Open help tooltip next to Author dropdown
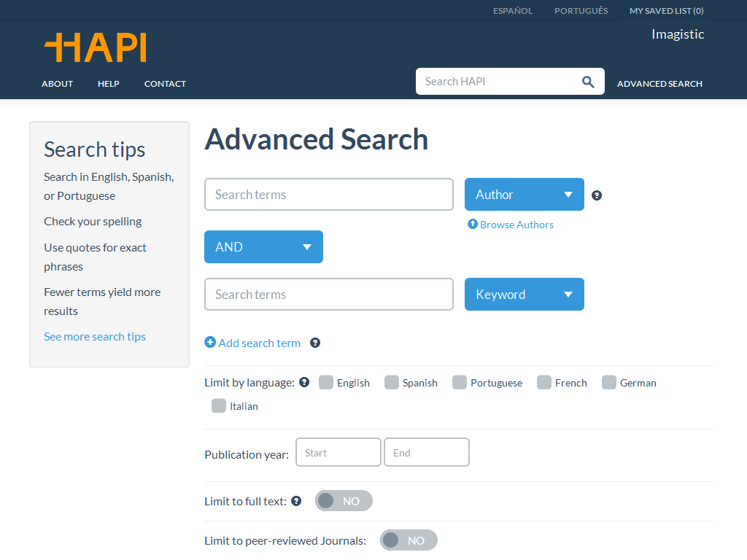The image size is (747, 560). click(x=597, y=195)
